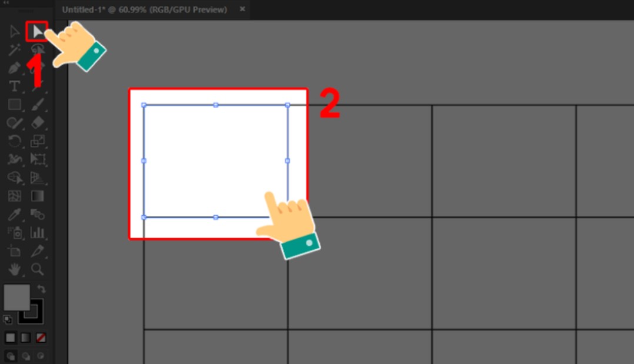Swap fill and stroke colors
Screen dimensions: 634x364
click(x=41, y=289)
